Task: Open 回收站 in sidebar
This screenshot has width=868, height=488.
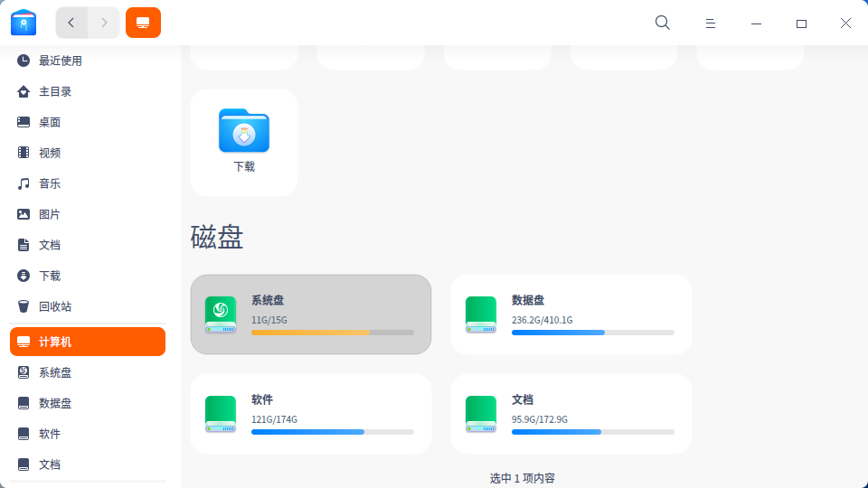Action: pyautogui.click(x=88, y=306)
